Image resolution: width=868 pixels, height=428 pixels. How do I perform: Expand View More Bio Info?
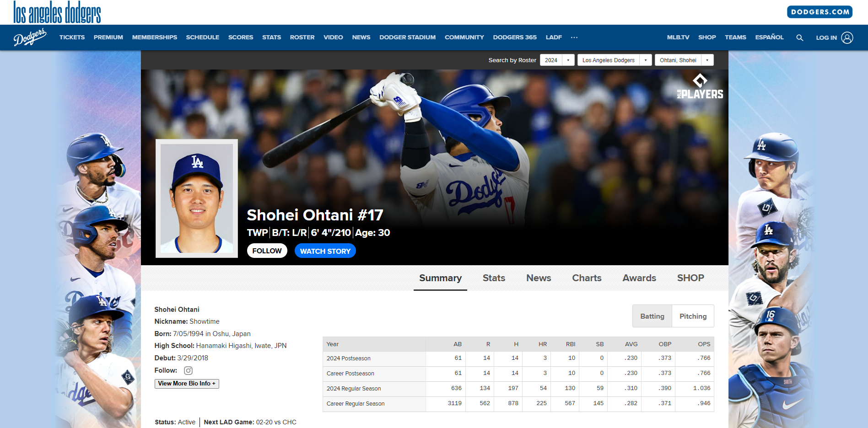pos(187,384)
